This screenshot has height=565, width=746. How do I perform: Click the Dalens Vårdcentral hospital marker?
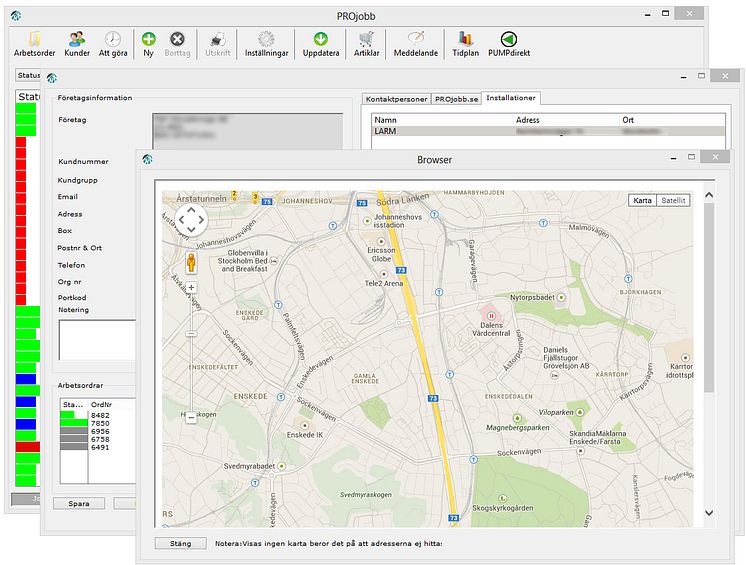(491, 315)
